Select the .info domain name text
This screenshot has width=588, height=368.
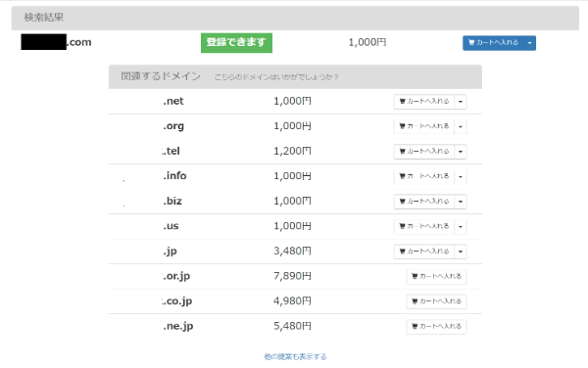point(174,175)
